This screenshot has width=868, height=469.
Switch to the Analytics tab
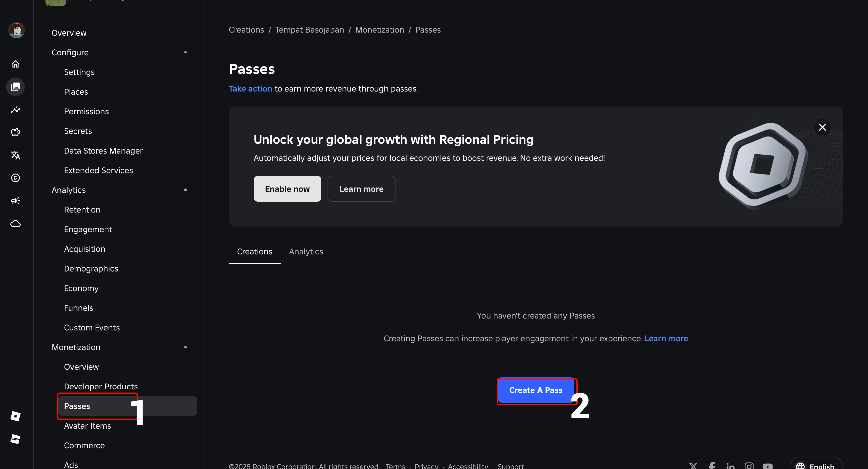306,252
